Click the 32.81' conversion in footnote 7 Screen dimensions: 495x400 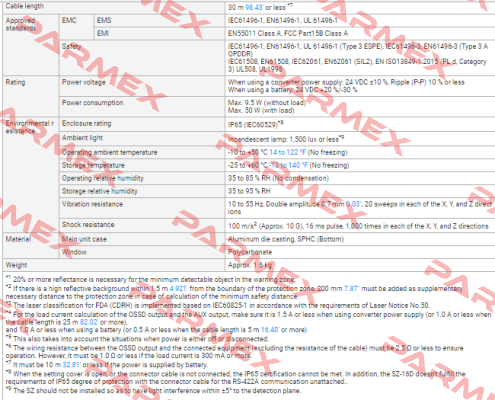[72, 365]
